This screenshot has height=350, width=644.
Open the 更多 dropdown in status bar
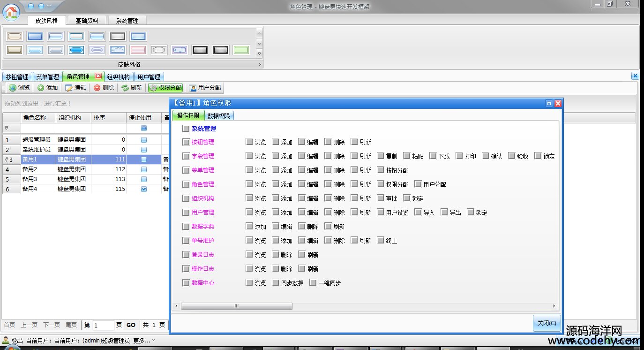point(153,340)
